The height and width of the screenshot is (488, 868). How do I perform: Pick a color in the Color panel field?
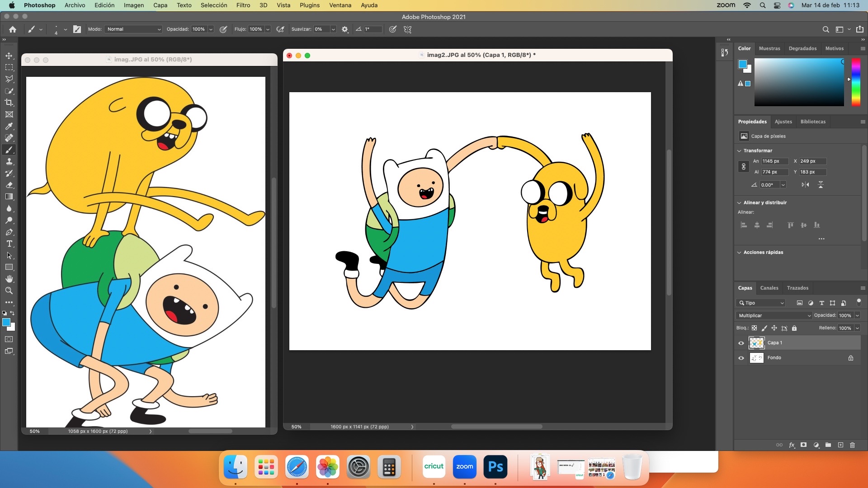tap(799, 82)
